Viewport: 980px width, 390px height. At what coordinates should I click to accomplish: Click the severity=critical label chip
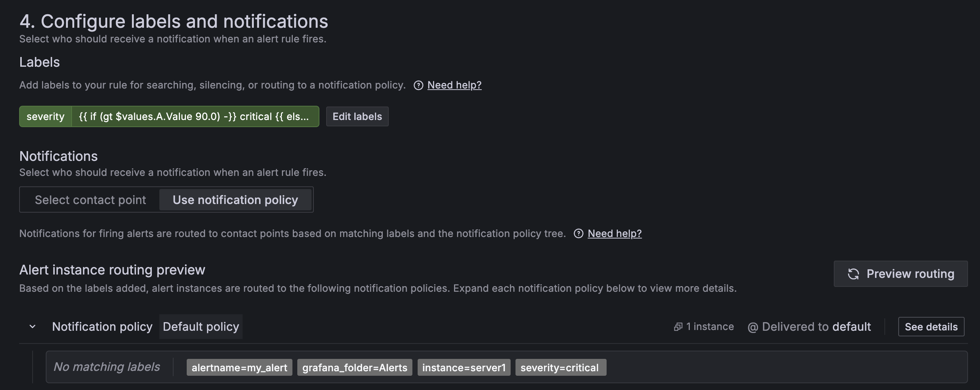(x=560, y=367)
